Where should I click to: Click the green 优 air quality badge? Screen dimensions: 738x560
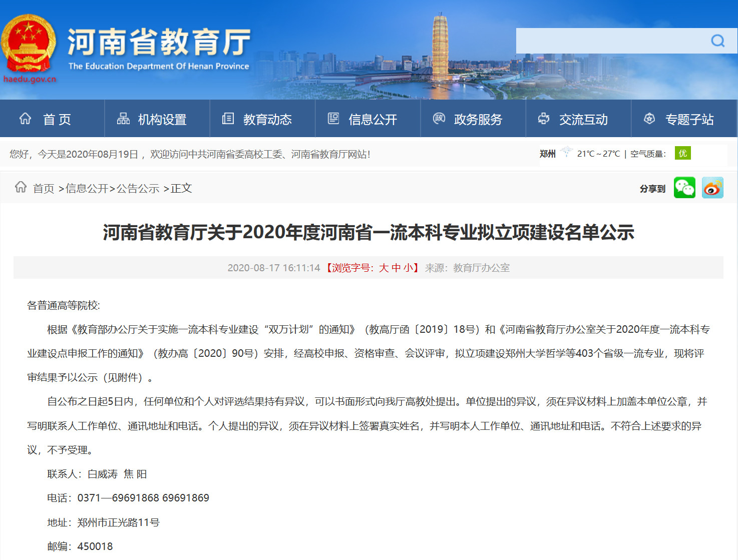tap(682, 153)
